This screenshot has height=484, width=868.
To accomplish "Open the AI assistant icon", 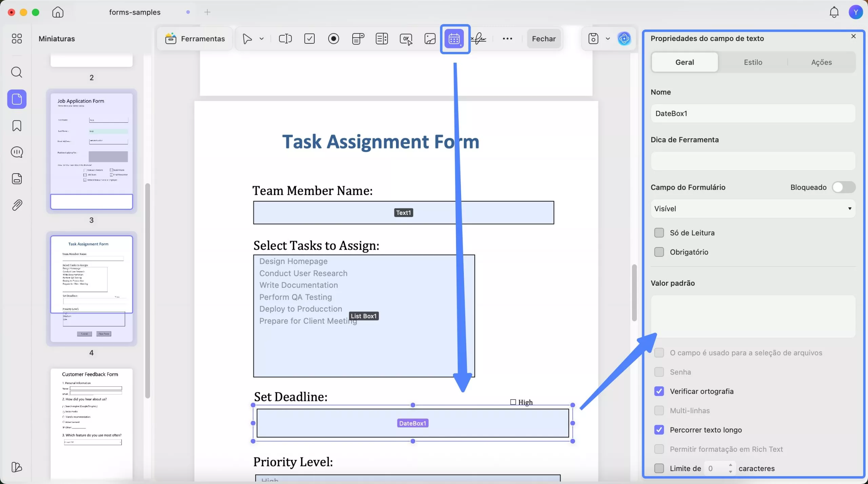I will (624, 39).
